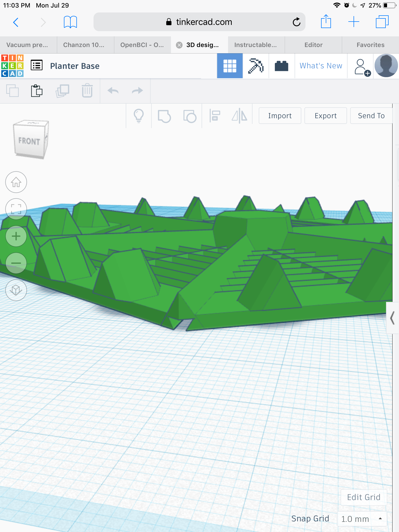Open the Safari share sheet
The width and height of the screenshot is (399, 532).
coord(326,21)
